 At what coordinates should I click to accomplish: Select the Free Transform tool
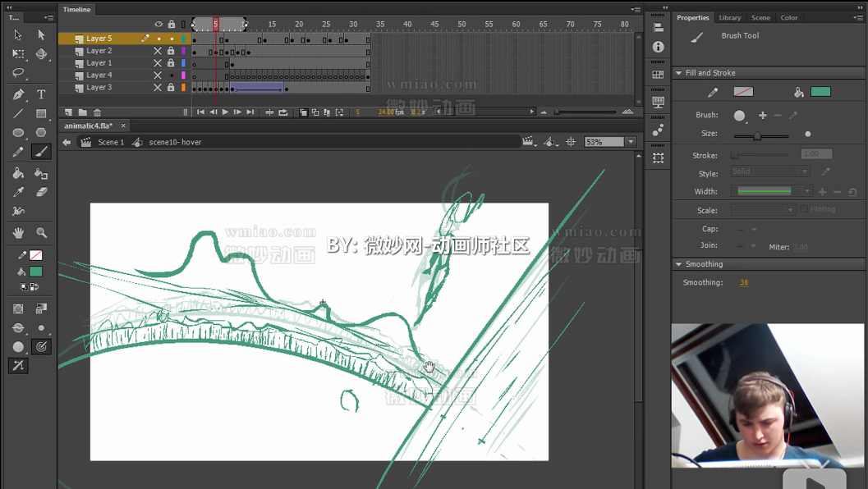coord(18,53)
